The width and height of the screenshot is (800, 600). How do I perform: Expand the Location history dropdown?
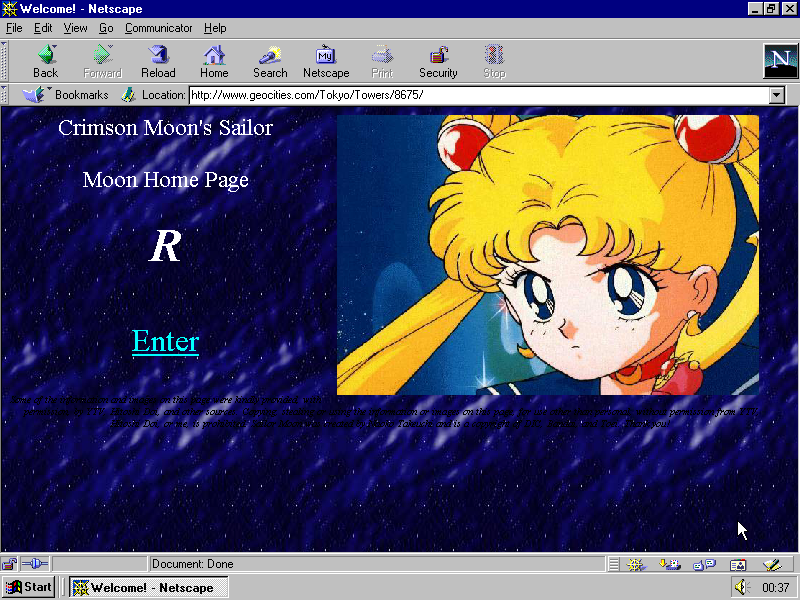[x=777, y=95]
